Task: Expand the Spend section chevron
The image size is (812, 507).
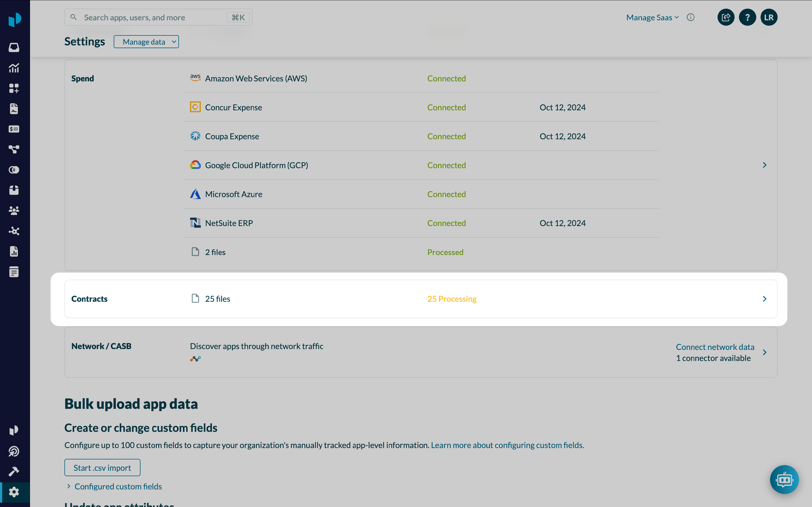Action: point(764,165)
